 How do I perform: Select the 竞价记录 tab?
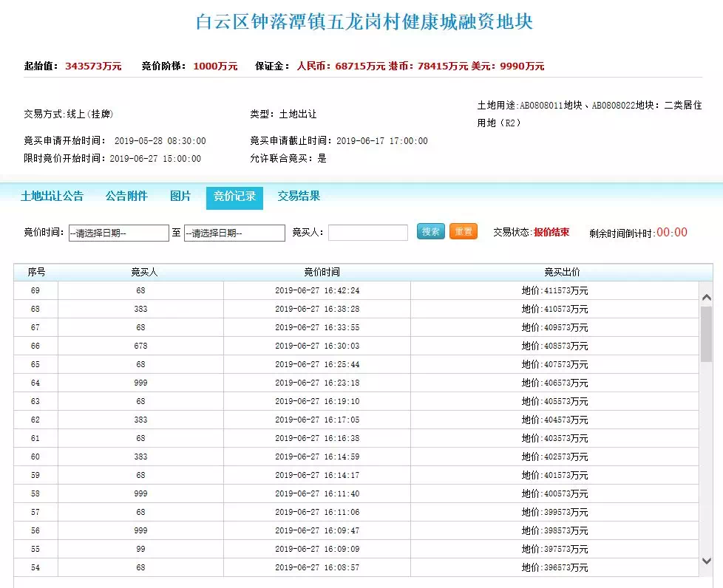[234, 196]
